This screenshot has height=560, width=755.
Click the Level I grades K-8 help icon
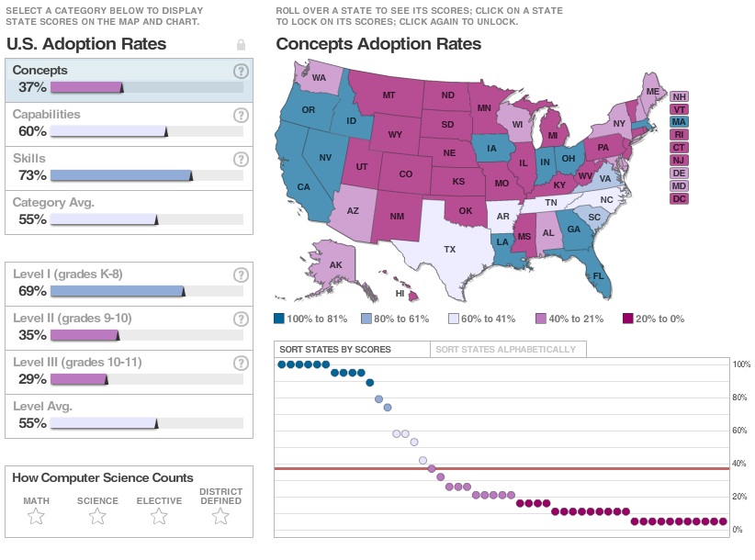[x=241, y=275]
